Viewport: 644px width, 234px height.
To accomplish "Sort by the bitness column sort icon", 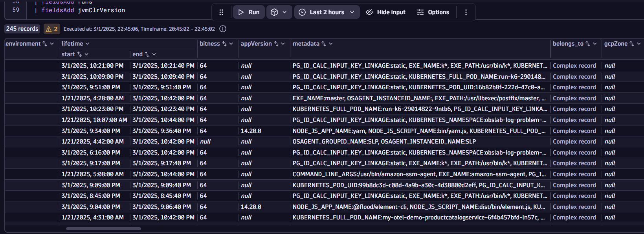I will tap(224, 44).
